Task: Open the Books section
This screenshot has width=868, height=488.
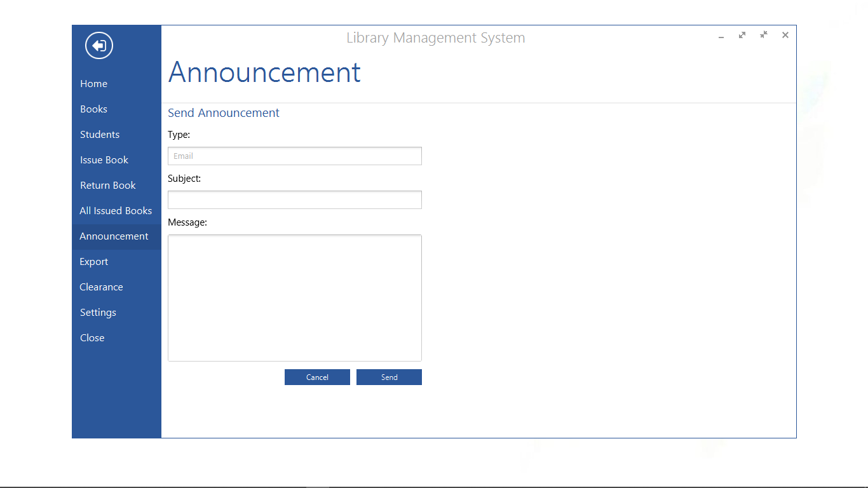Action: 93,109
